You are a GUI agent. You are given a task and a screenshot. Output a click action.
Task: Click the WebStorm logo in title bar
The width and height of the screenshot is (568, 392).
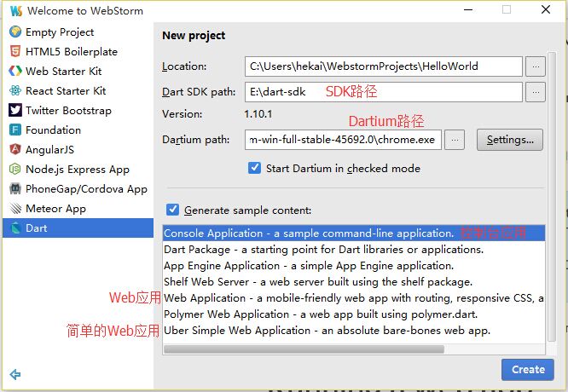[x=16, y=10]
